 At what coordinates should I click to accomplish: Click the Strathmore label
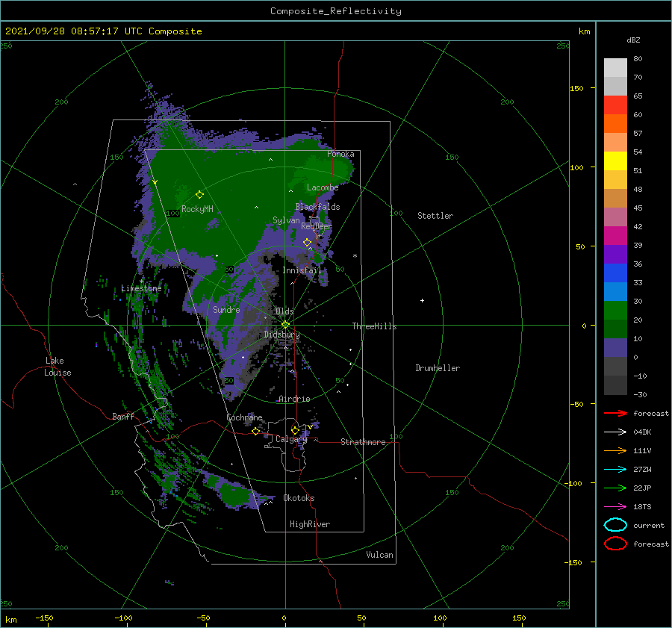pyautogui.click(x=363, y=442)
